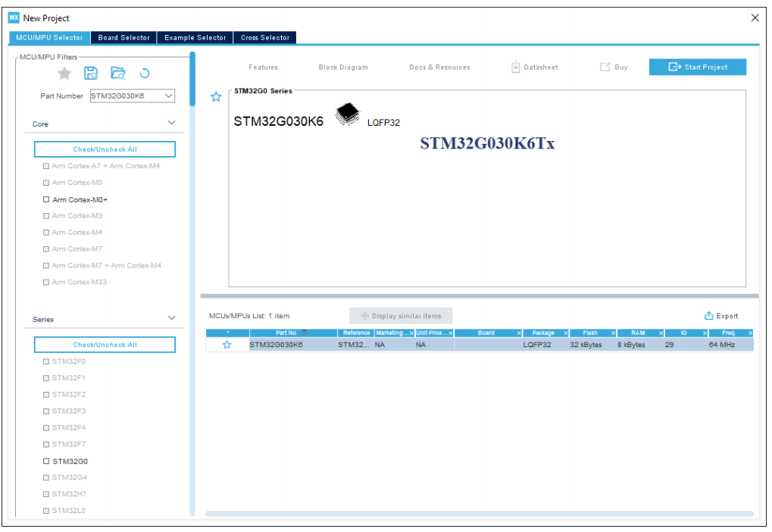Save the current MCU filter settings
The height and width of the screenshot is (532, 772).
click(x=89, y=74)
